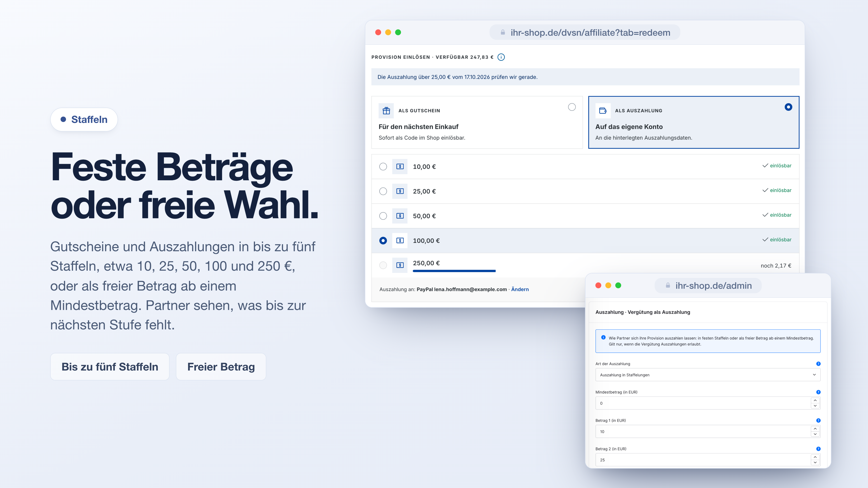868x488 pixels.
Task: Click the banknote icon in the 25,00 € row
Action: [400, 191]
